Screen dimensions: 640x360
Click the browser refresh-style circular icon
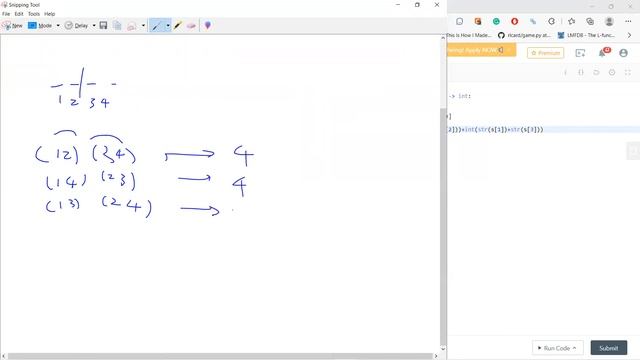551,21
